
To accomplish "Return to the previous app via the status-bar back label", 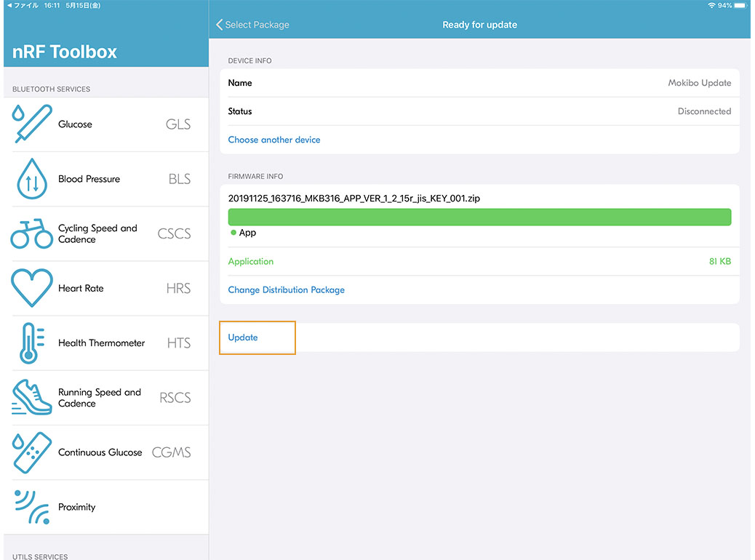I will tap(23, 5).
